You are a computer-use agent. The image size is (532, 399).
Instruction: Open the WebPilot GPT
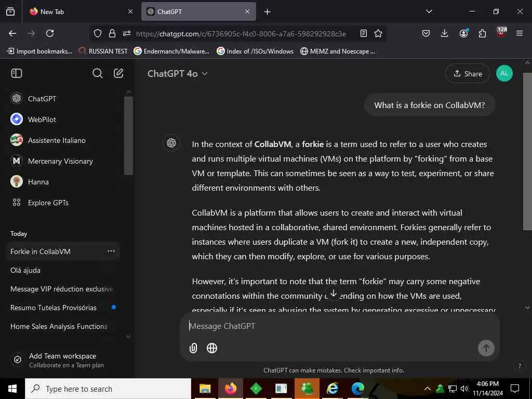tap(64, 119)
